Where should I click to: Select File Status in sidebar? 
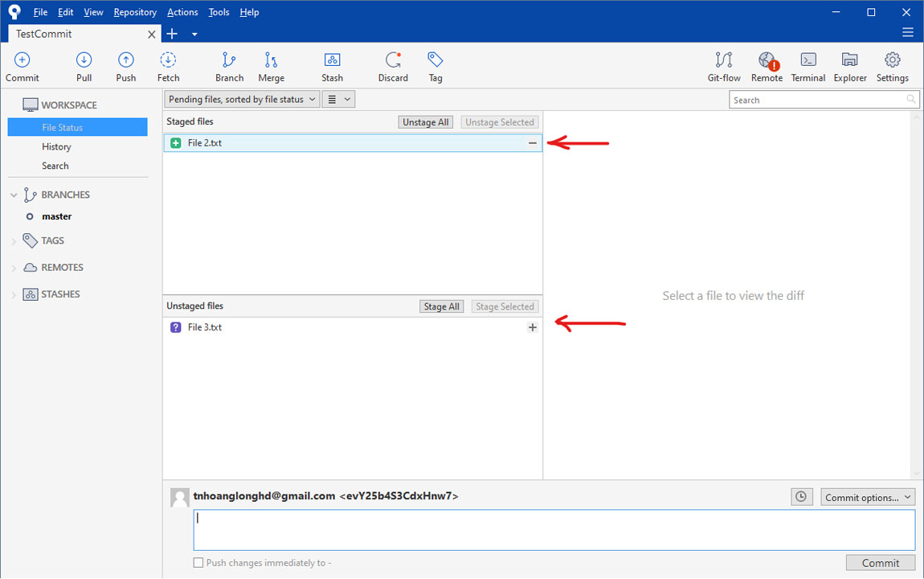[77, 127]
